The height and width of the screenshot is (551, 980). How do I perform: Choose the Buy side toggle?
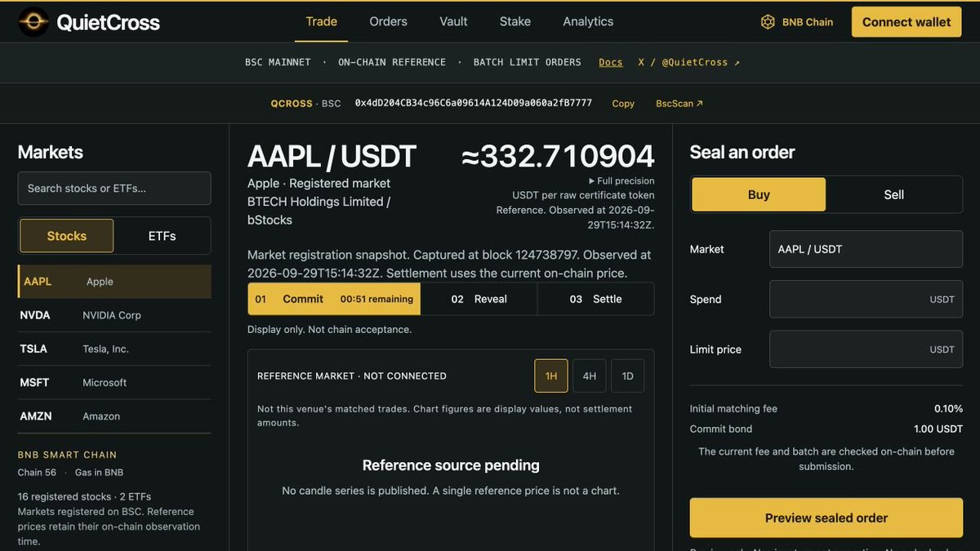point(759,194)
